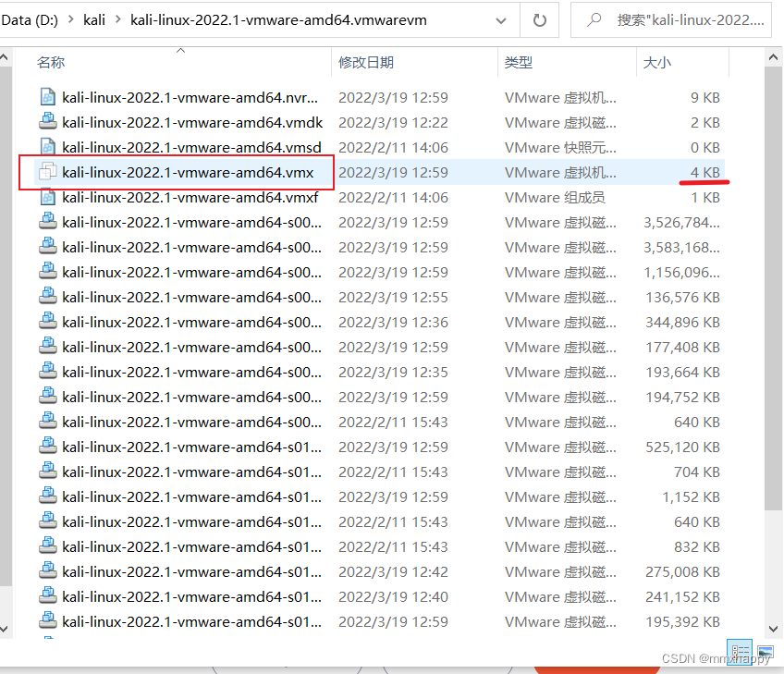The width and height of the screenshot is (784, 674).
Task: Click the type 'VMware 快照元...'
Action: (560, 148)
